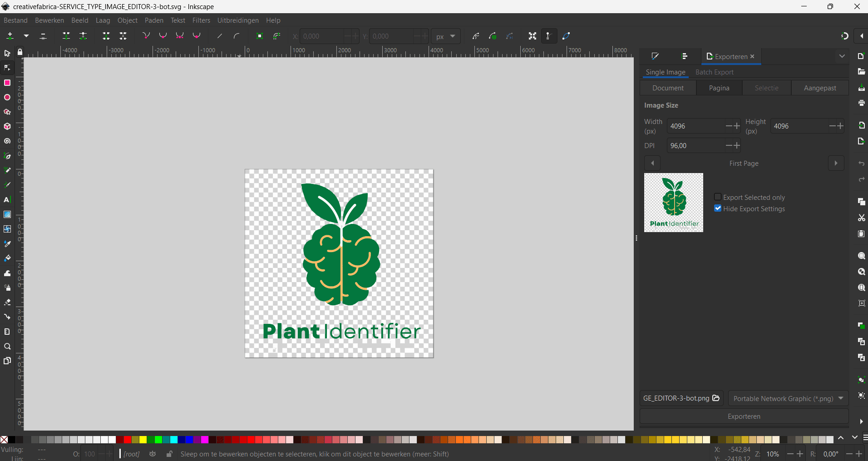Select the Eraser tool
The height and width of the screenshot is (461, 868).
[x=7, y=302]
